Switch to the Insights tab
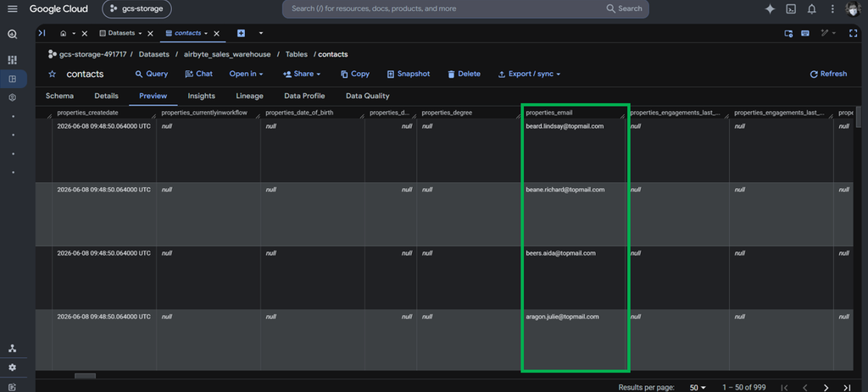Screen dimensions: 868x392 (x=202, y=96)
